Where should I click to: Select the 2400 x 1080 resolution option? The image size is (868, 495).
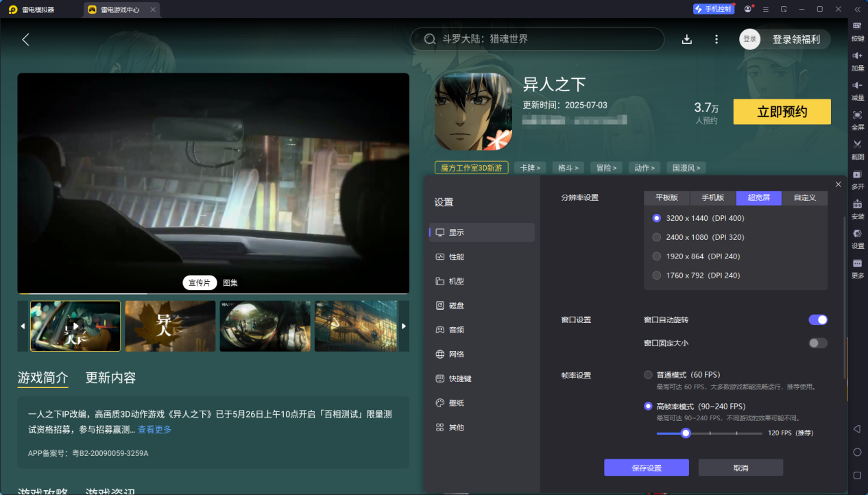[657, 237]
